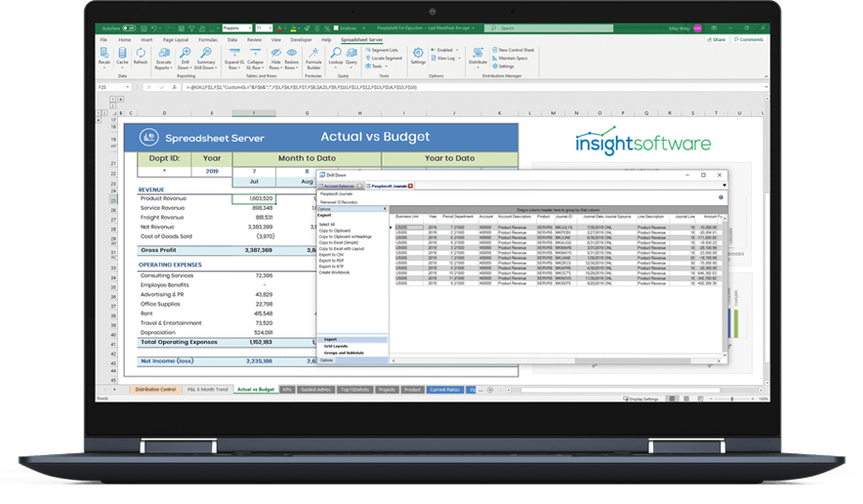Switch to Account Balances tab in Drill Down

[x=339, y=186]
